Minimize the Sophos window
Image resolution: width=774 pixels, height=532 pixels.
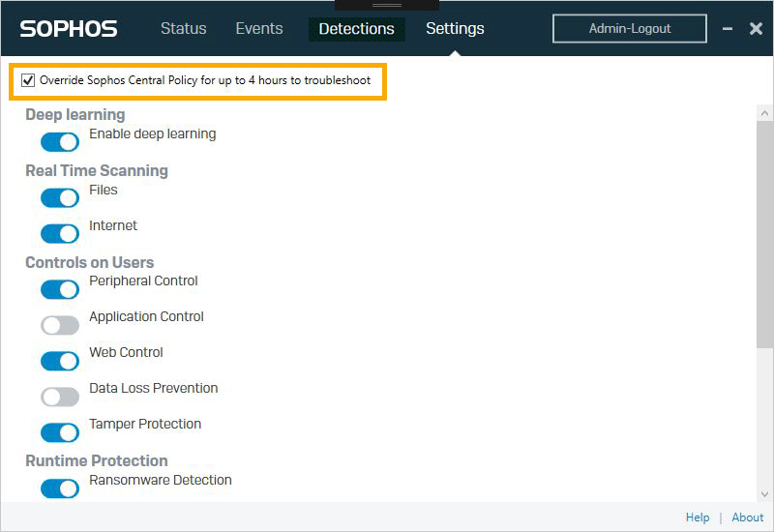coord(728,29)
